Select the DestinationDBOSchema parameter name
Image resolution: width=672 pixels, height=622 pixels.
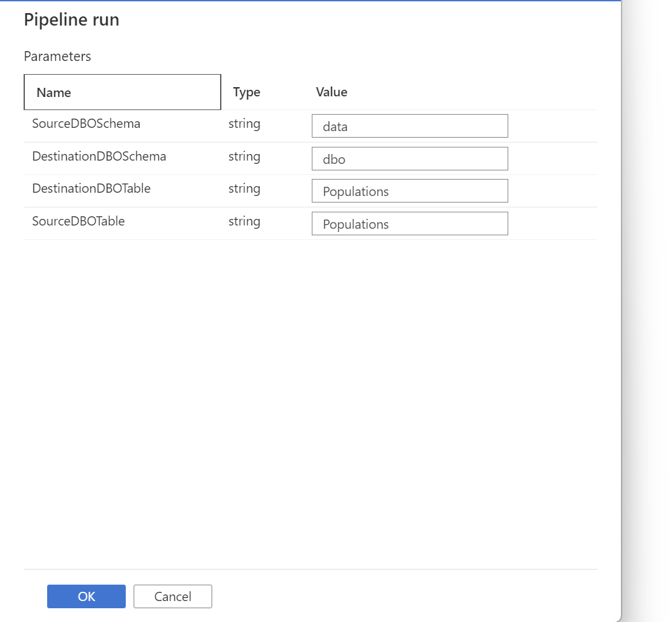[x=99, y=156]
